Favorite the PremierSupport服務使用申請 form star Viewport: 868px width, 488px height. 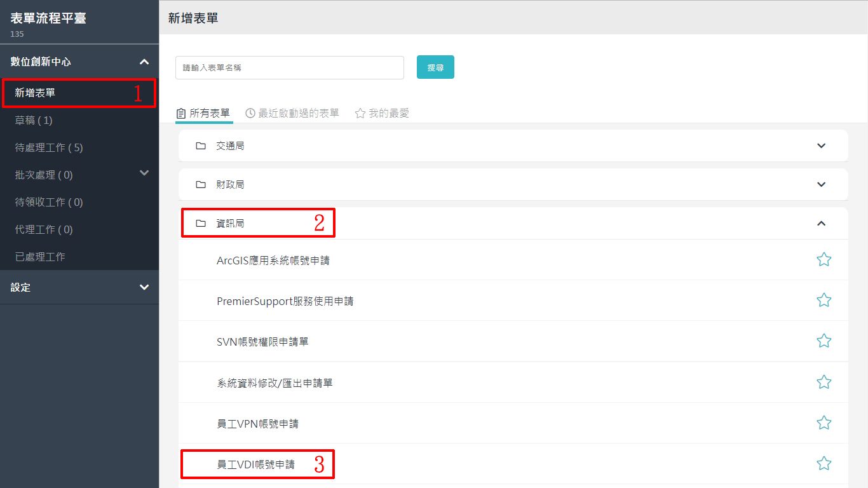click(x=824, y=300)
